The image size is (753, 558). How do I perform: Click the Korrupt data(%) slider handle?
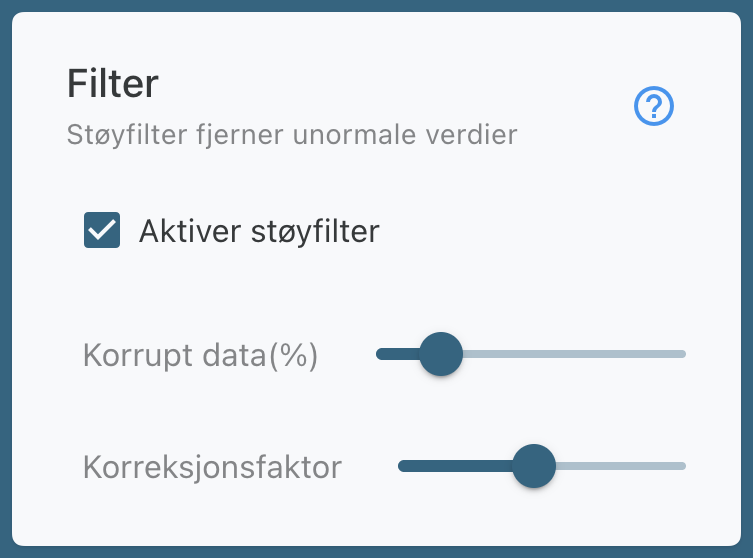(x=440, y=354)
